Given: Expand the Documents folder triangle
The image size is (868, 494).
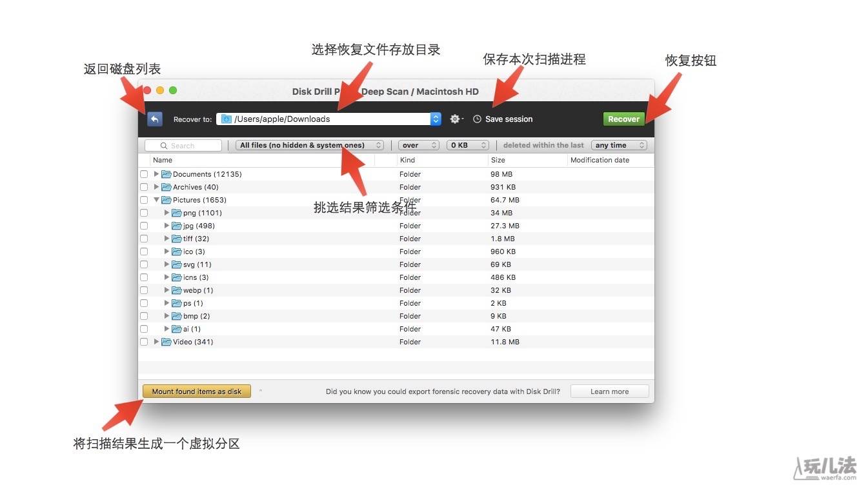Looking at the screenshot, I should 156,174.
